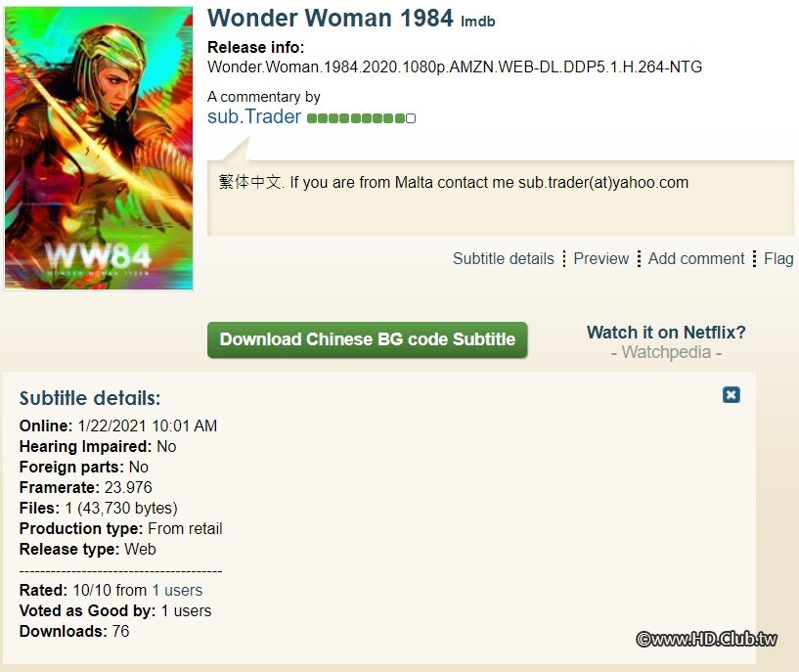Open subtitle Preview
The height and width of the screenshot is (672, 799).
click(600, 259)
